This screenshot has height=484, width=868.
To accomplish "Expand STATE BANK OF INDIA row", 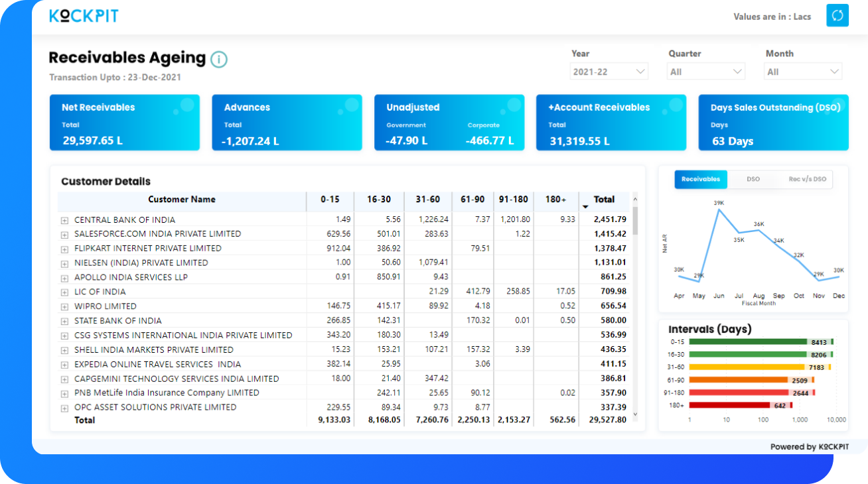I will click(x=64, y=322).
